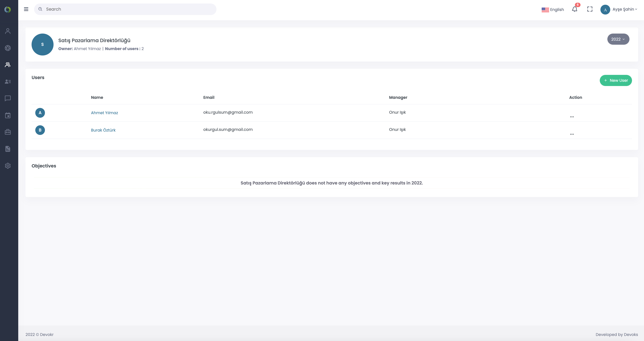This screenshot has height=341, width=644.
Task: Click Onur Işık in Burak Öztürk row
Action: click(x=397, y=130)
